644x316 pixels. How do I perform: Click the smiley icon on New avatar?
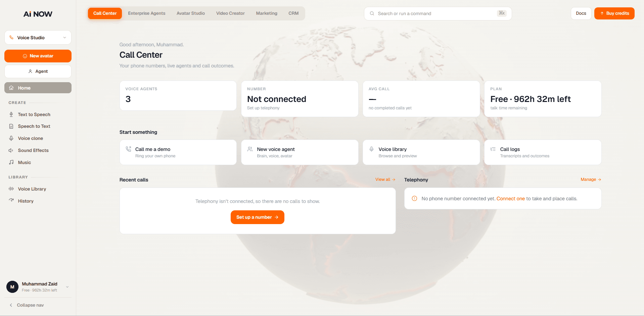25,56
